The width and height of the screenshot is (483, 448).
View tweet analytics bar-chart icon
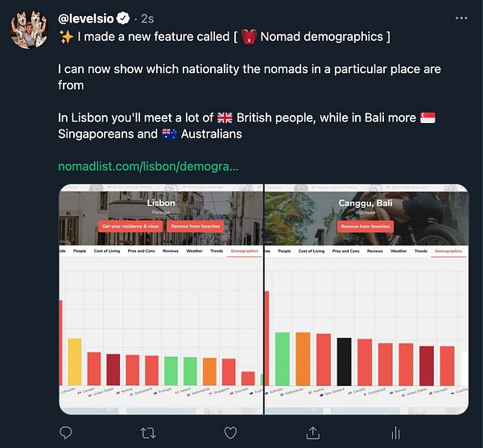click(395, 433)
